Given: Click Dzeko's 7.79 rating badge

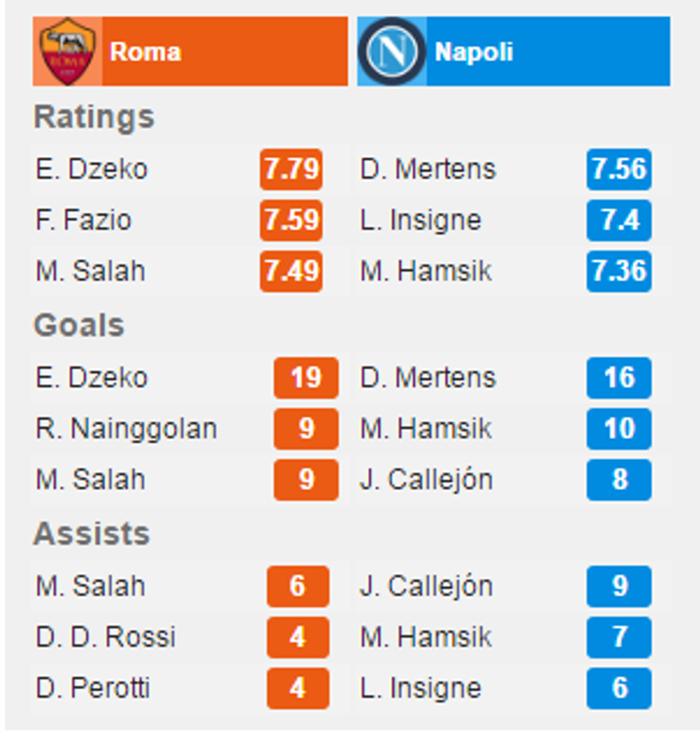Looking at the screenshot, I should [291, 170].
